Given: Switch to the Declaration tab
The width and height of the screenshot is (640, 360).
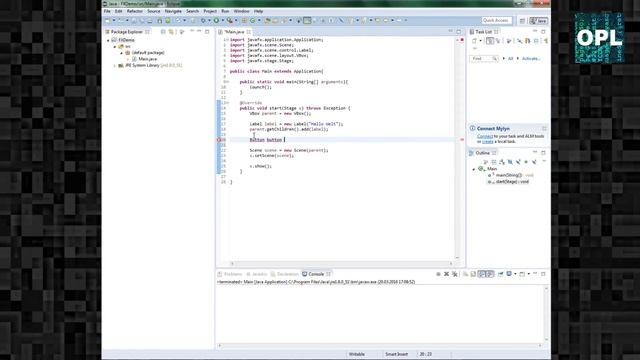Looking at the screenshot, I should click(x=284, y=274).
